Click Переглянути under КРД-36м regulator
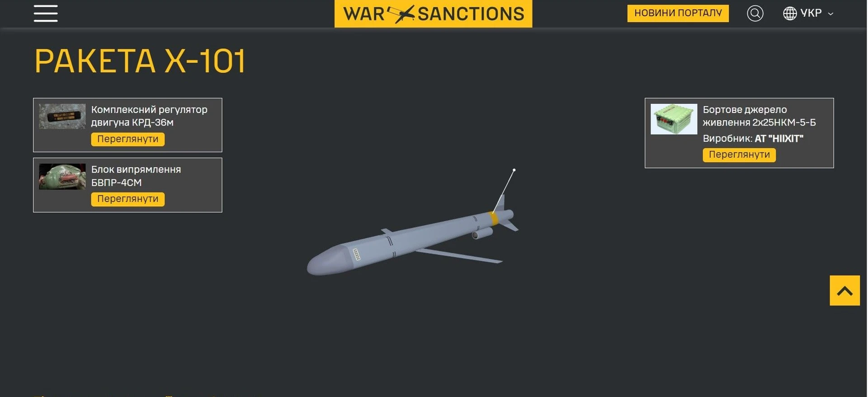The height and width of the screenshot is (397, 868). pyautogui.click(x=128, y=139)
